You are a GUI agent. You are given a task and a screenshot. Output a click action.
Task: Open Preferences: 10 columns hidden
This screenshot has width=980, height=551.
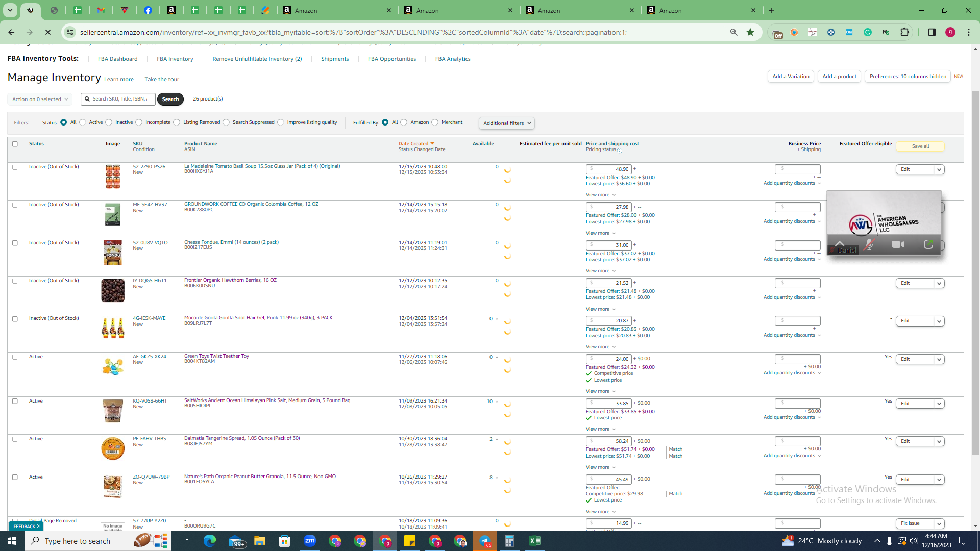[908, 77]
